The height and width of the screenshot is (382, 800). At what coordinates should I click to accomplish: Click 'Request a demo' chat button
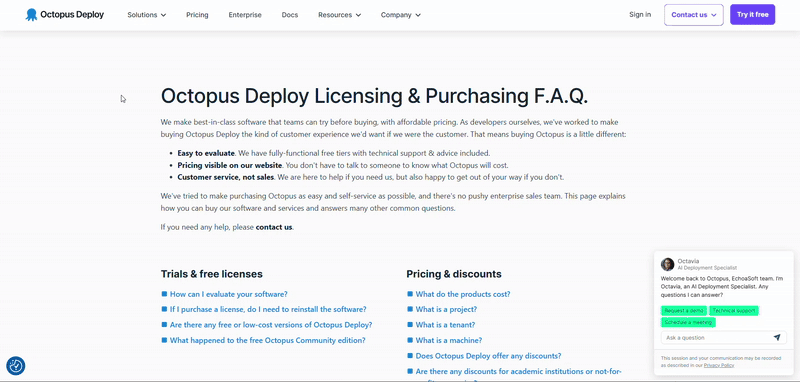pyautogui.click(x=684, y=311)
